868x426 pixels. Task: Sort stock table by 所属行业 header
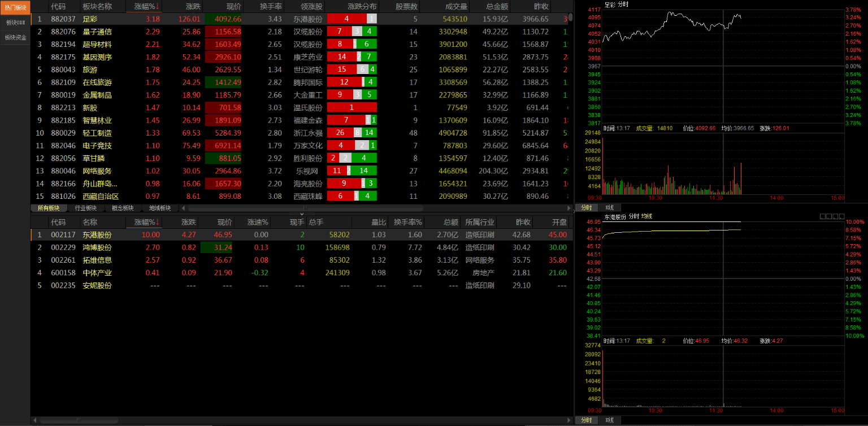point(479,222)
